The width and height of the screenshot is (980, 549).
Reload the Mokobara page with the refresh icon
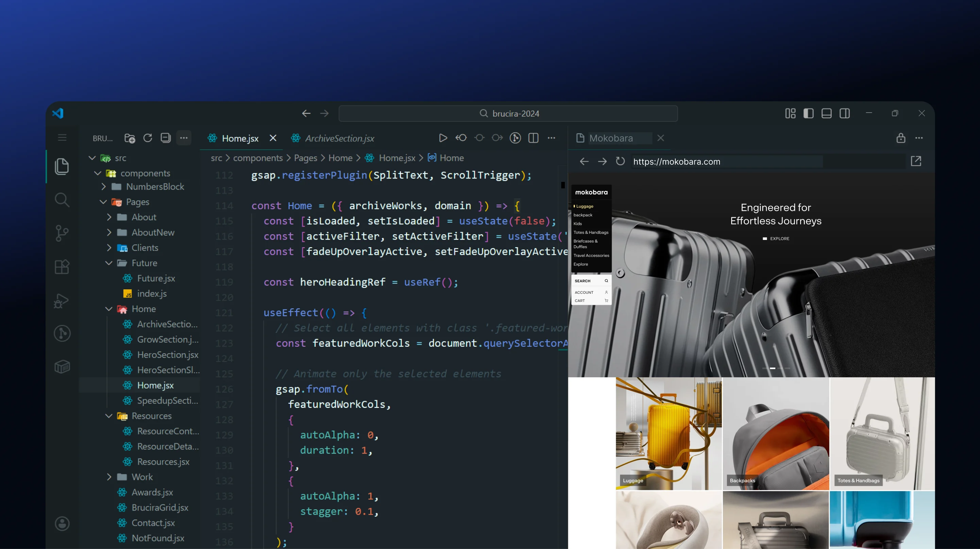click(x=620, y=161)
